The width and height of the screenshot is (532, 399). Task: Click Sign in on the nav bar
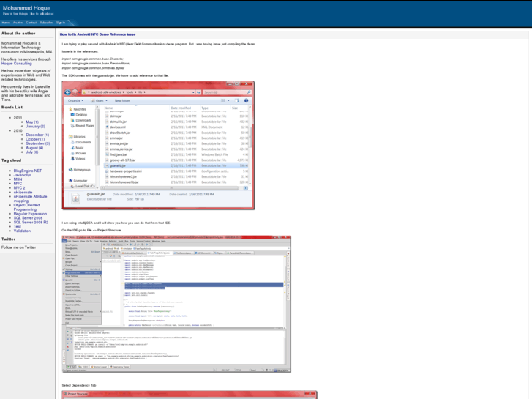pos(61,23)
